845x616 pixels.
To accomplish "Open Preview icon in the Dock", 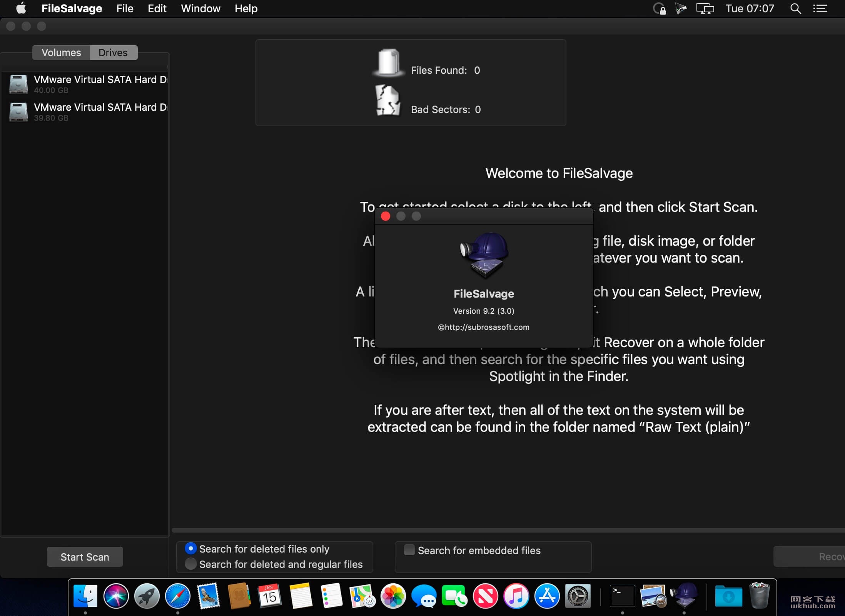I will pyautogui.click(x=653, y=596).
